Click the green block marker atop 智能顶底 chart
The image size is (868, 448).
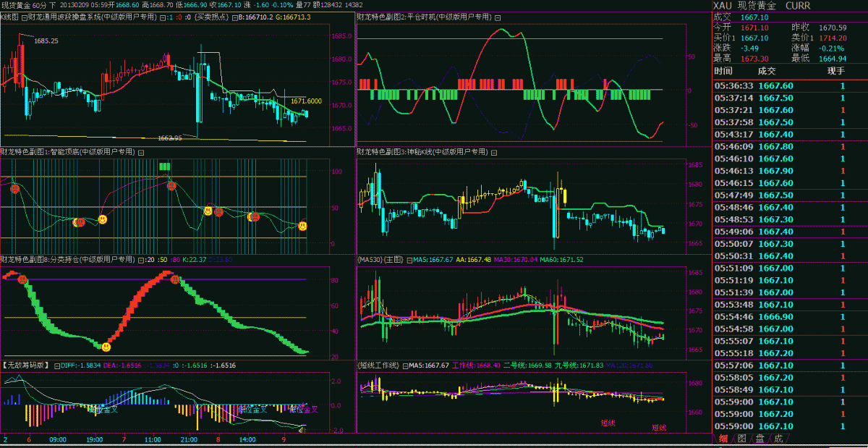pyautogui.click(x=165, y=166)
